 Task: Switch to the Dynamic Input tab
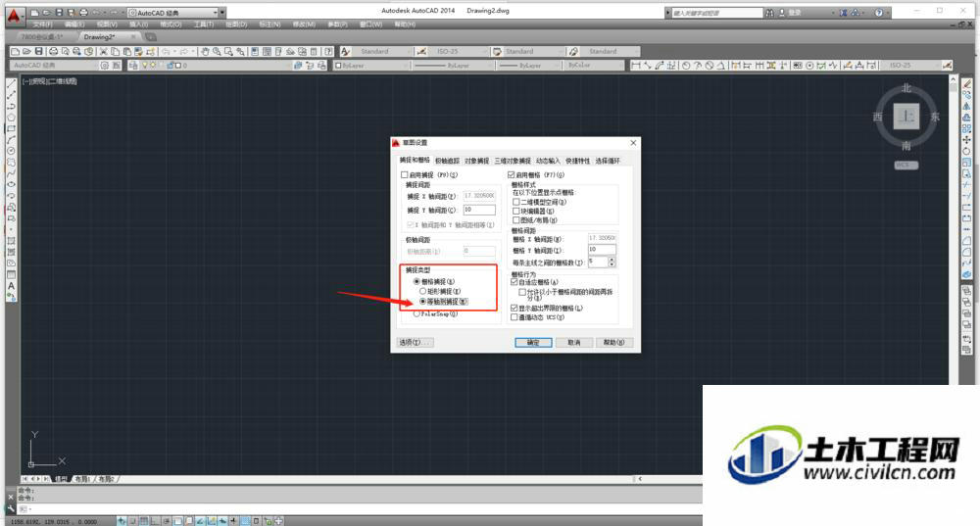(x=548, y=162)
